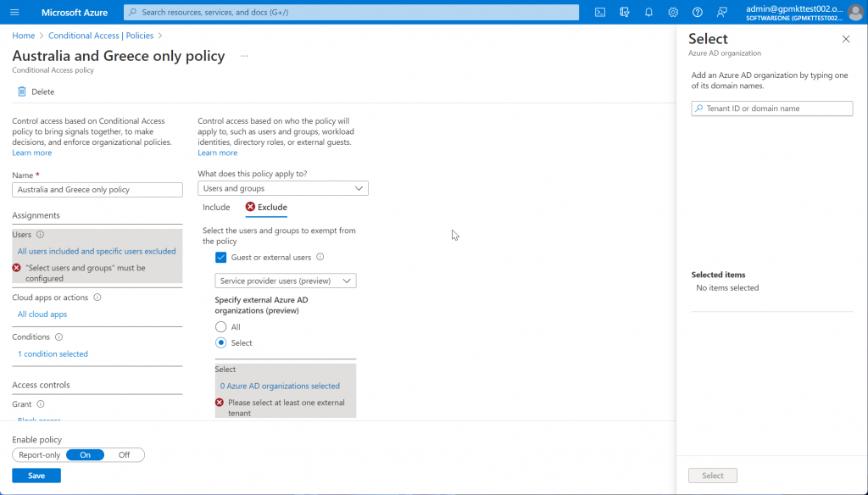This screenshot has height=495, width=868.
Task: Open the Help question mark icon
Action: pyautogui.click(x=698, y=12)
